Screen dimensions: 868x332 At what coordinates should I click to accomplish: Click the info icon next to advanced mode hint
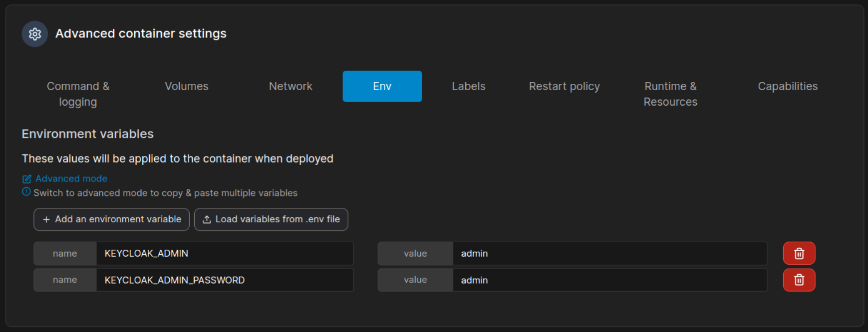[x=26, y=192]
